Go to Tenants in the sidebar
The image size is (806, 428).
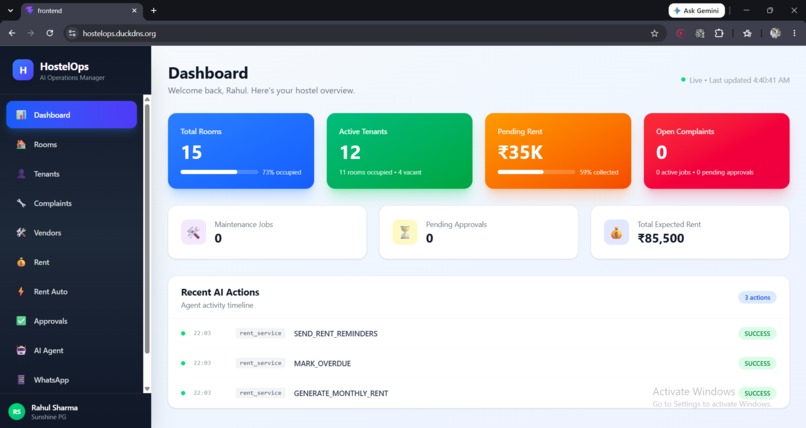(x=71, y=174)
